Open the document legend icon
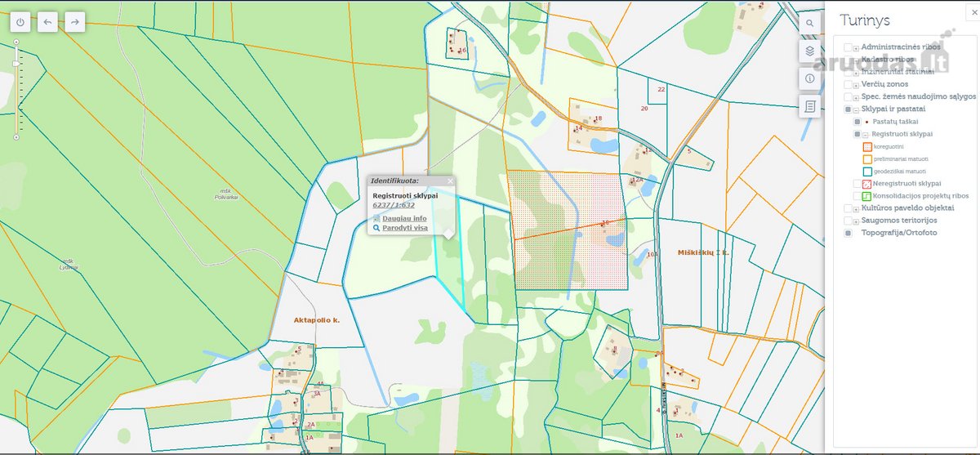Screen dimensions: 980x455 point(809,106)
